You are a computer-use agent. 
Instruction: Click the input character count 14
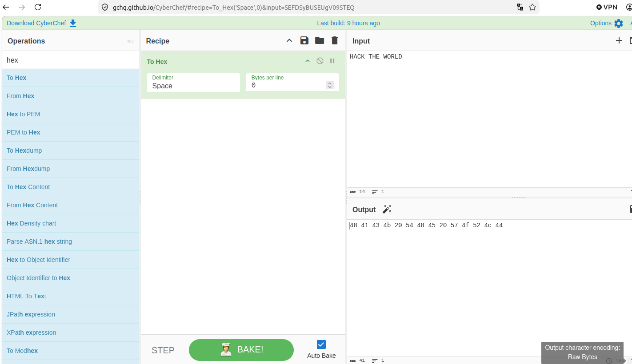(362, 192)
